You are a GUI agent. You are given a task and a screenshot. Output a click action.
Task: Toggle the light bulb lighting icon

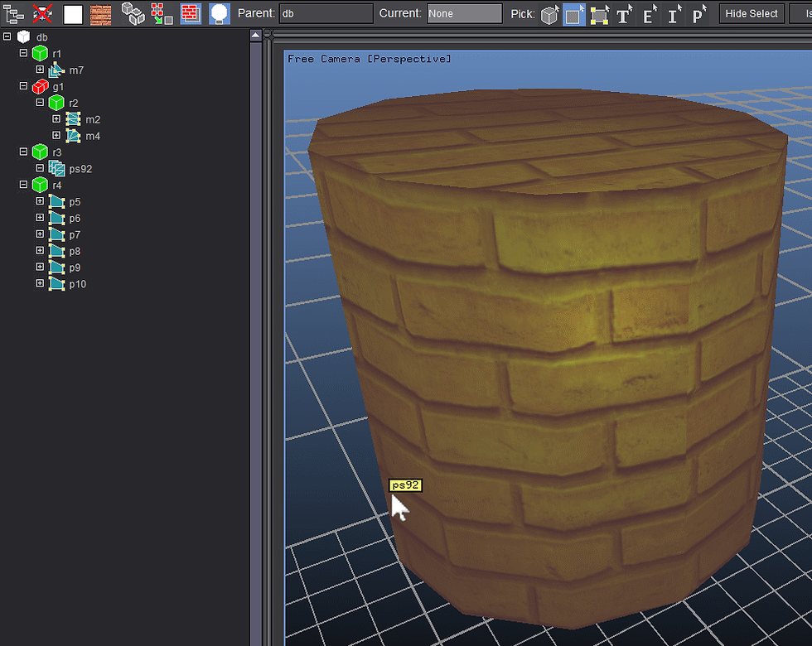coord(220,14)
